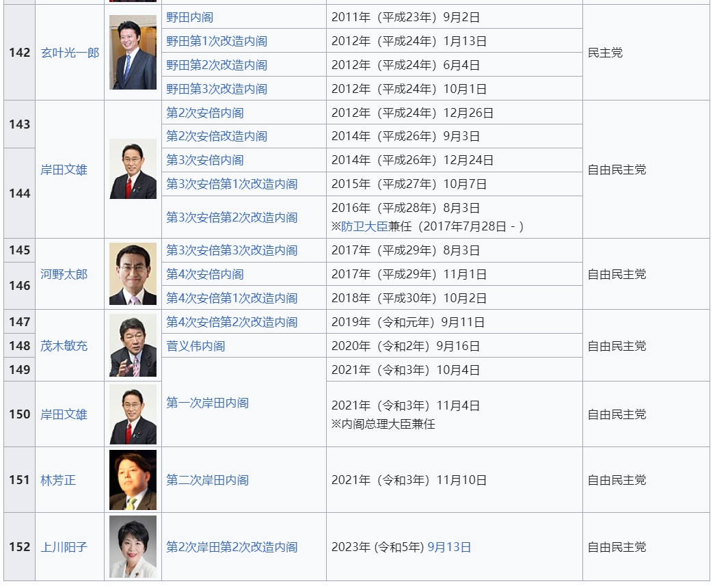Open the 野田内阁 link
The width and height of the screenshot is (715, 588).
(x=190, y=17)
